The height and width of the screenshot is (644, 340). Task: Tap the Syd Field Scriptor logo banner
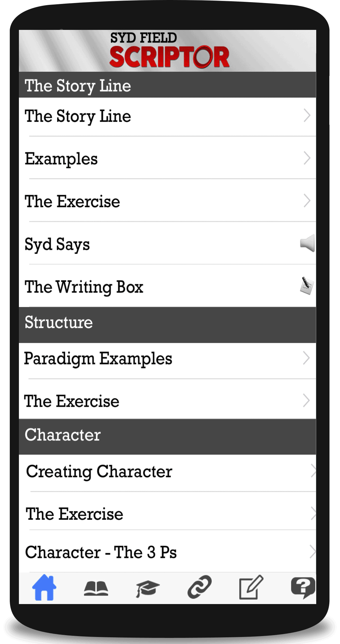tap(169, 50)
